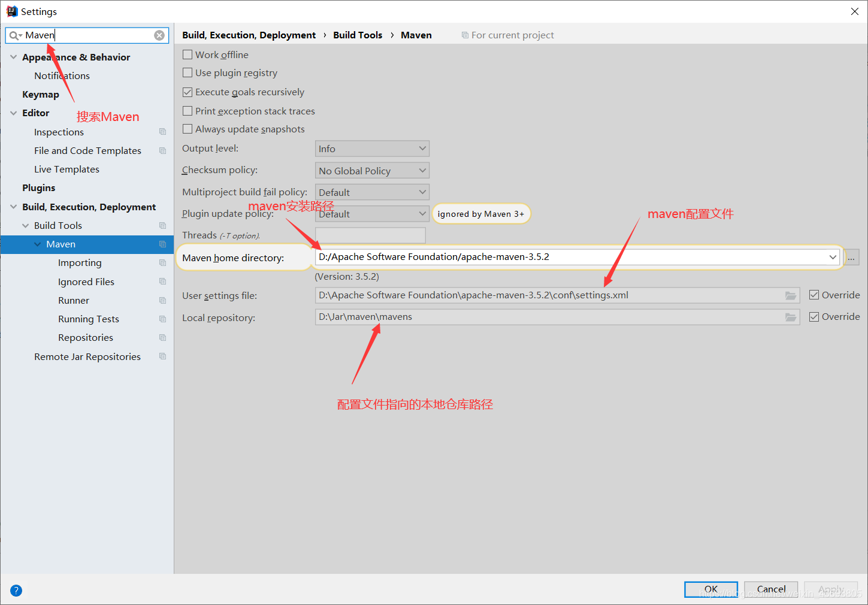Open Inspections settings page
Viewport: 868px width, 605px height.
tap(59, 132)
